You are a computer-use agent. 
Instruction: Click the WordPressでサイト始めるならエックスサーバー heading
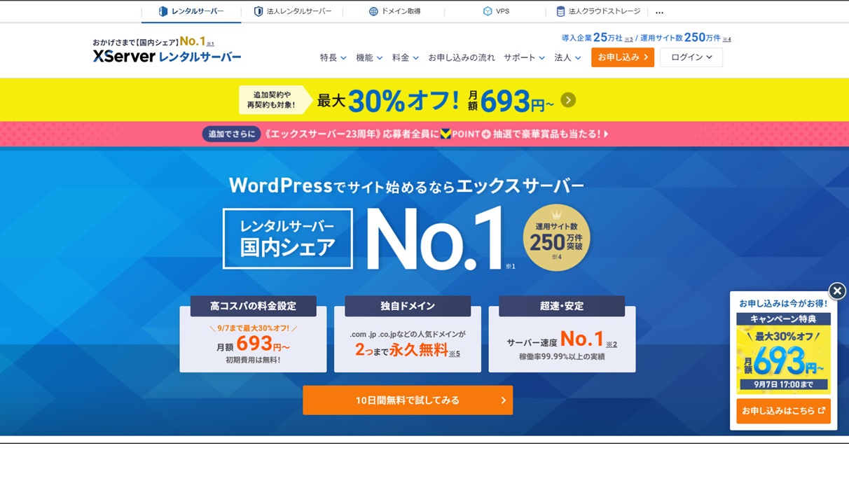coord(406,185)
